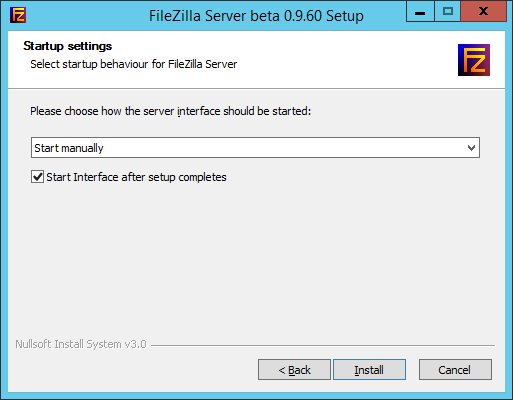Click the 'Please choose how the server interface' prompt
The image size is (513, 400).
[x=171, y=111]
